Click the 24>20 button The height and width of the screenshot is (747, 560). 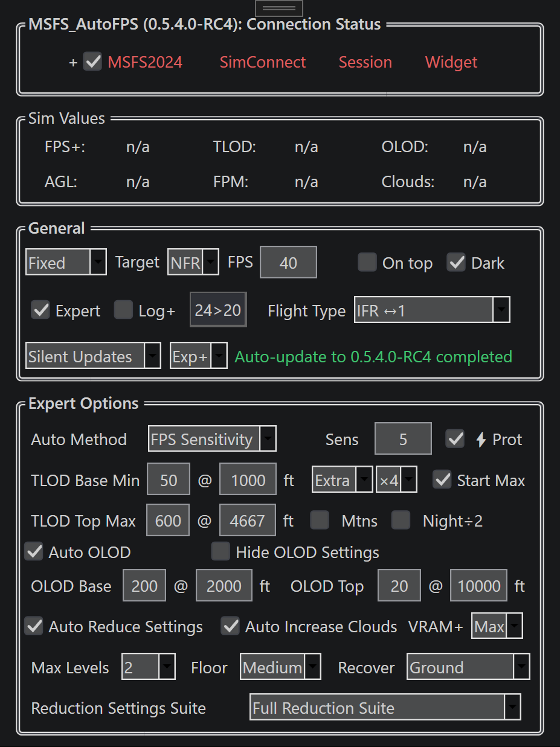pyautogui.click(x=218, y=310)
